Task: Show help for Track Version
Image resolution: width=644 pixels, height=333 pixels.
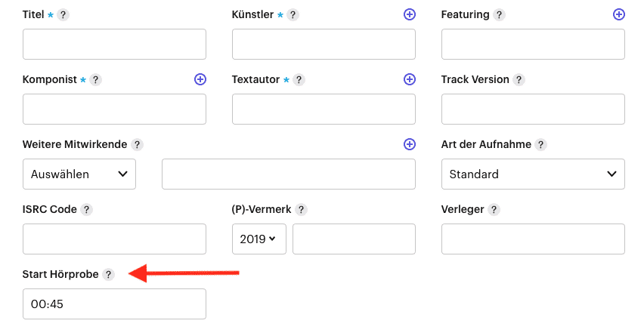Action: tap(519, 79)
